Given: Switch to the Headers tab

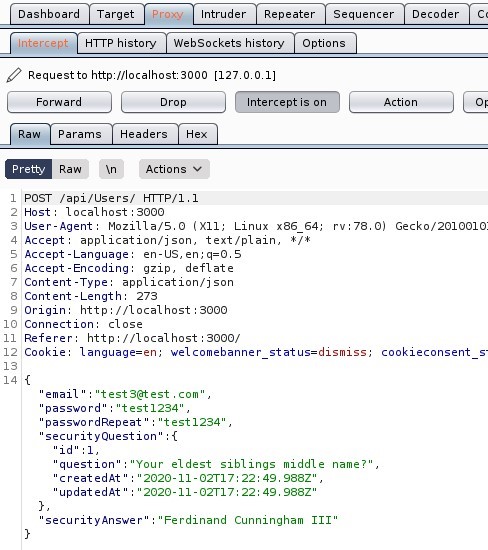Looking at the screenshot, I should [144, 134].
